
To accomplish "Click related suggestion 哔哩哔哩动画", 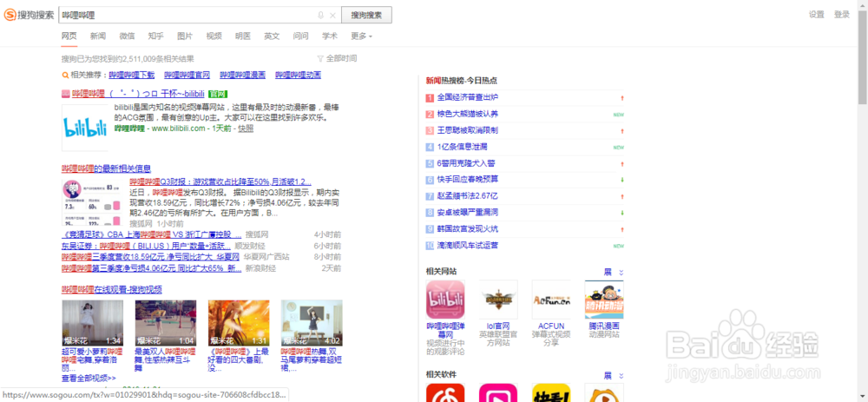I will (x=299, y=75).
